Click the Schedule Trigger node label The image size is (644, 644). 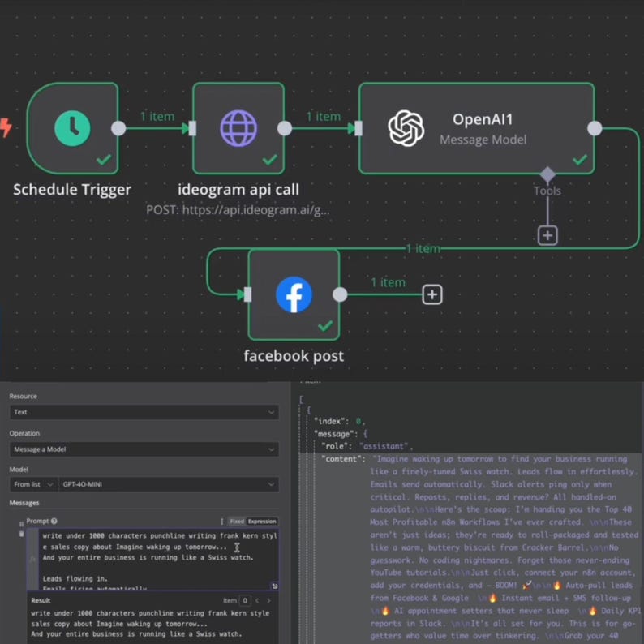[x=72, y=189]
